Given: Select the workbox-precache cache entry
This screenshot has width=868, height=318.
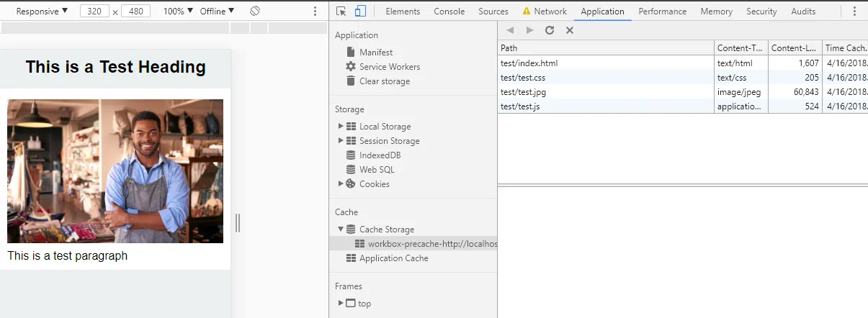Looking at the screenshot, I should [432, 244].
